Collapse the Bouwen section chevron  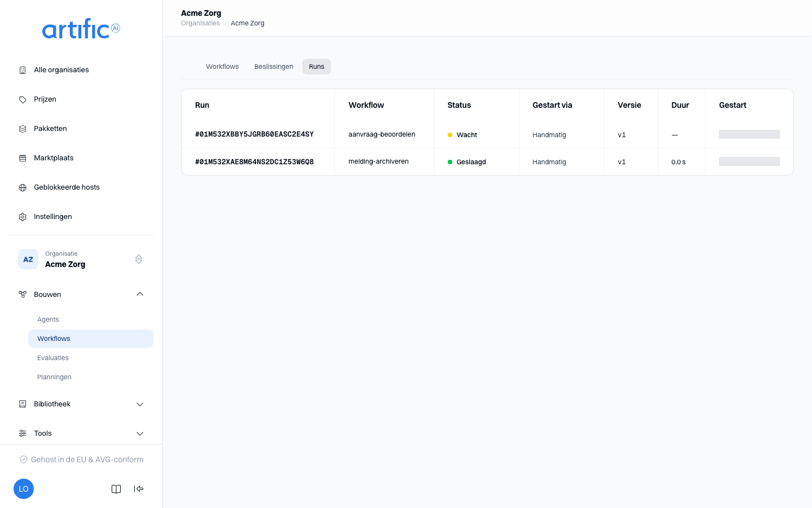tap(140, 294)
